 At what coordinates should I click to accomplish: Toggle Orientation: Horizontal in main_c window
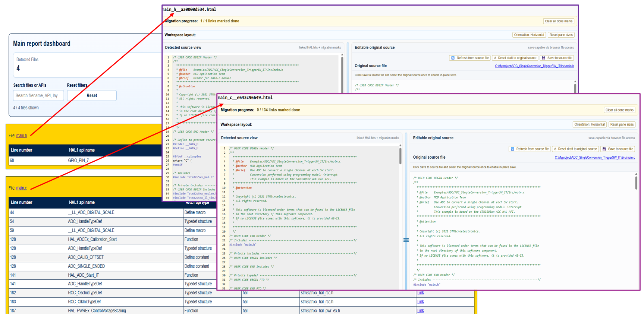[x=589, y=124]
